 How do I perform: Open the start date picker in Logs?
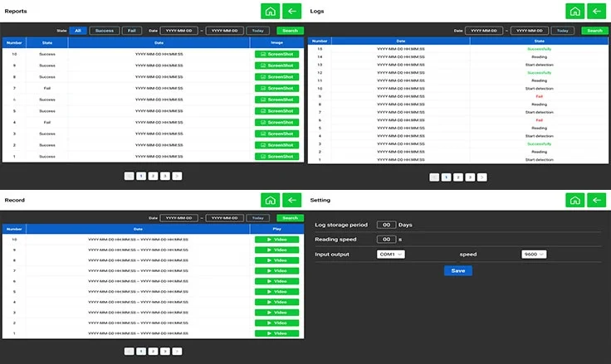pos(486,31)
